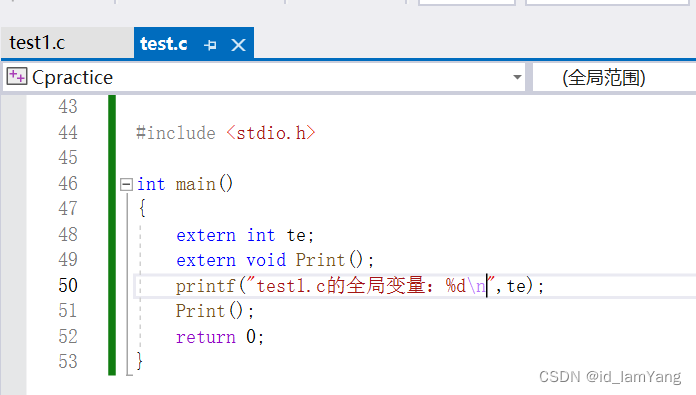
Task: Click the opening brace on line 47
Action: tap(142, 208)
